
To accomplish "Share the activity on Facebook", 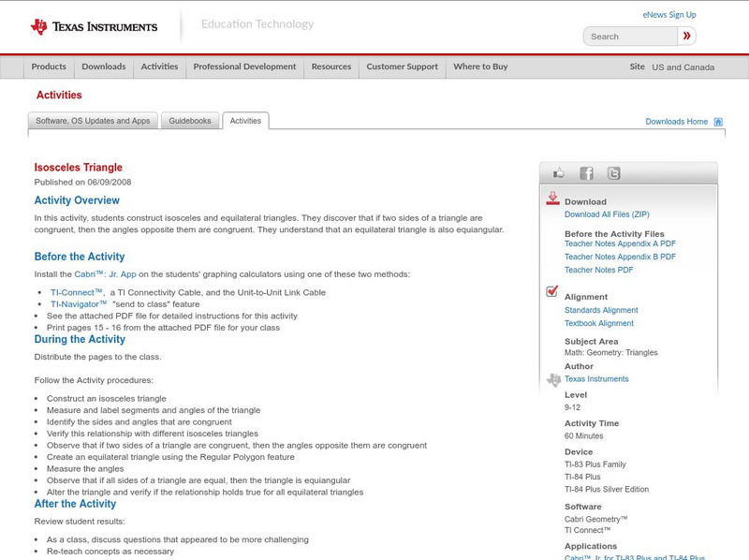I will pyautogui.click(x=586, y=173).
